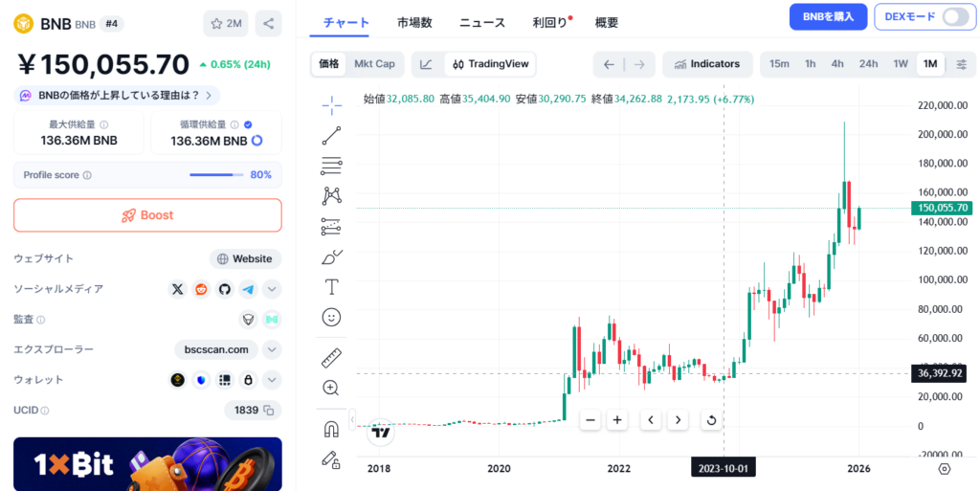Select the trend line drawing tool
The width and height of the screenshot is (980, 491).
(x=331, y=136)
